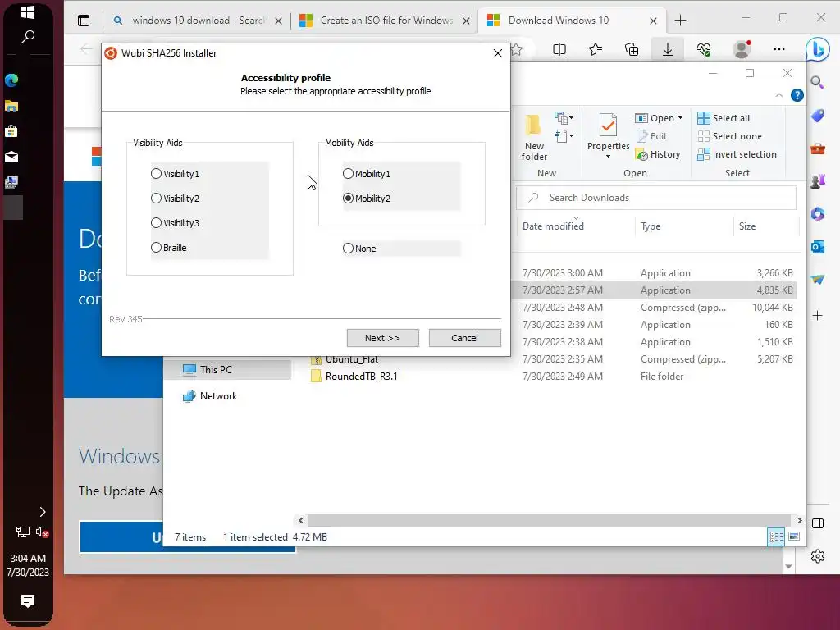Screen dimensions: 840x630
Task: Open Edge Favorites icon
Action: point(596,49)
